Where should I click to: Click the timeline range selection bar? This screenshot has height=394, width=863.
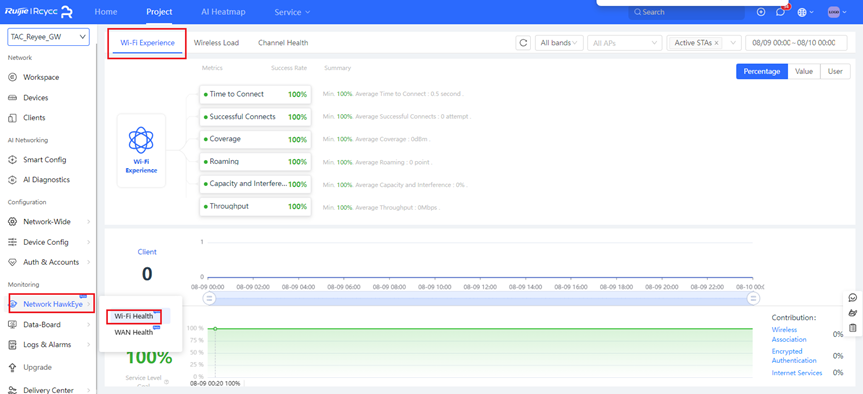pos(481,298)
